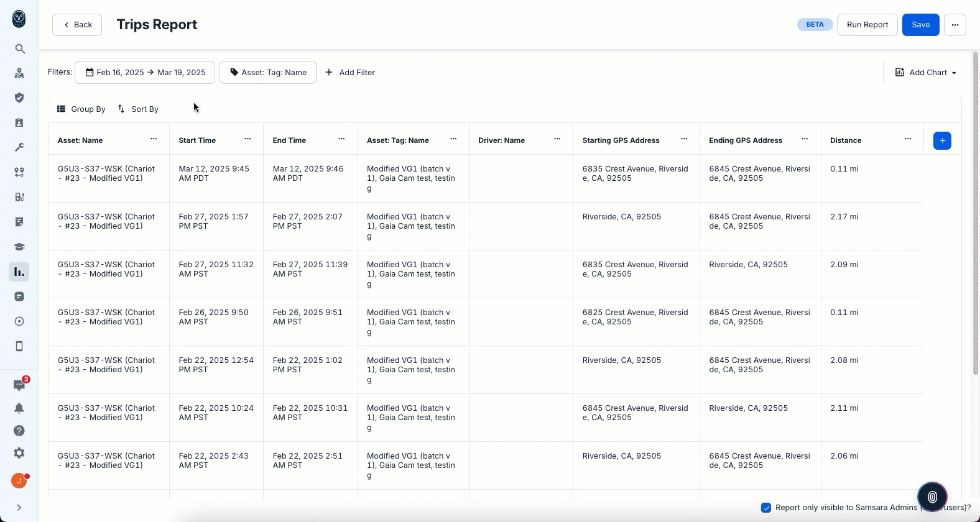Open Settings gear in sidebar
980x522 pixels.
19,453
